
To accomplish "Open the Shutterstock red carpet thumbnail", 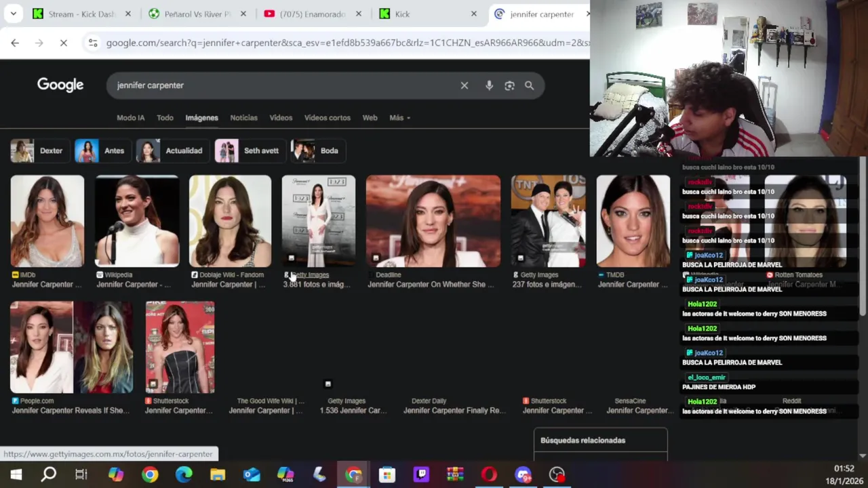I will tap(180, 347).
